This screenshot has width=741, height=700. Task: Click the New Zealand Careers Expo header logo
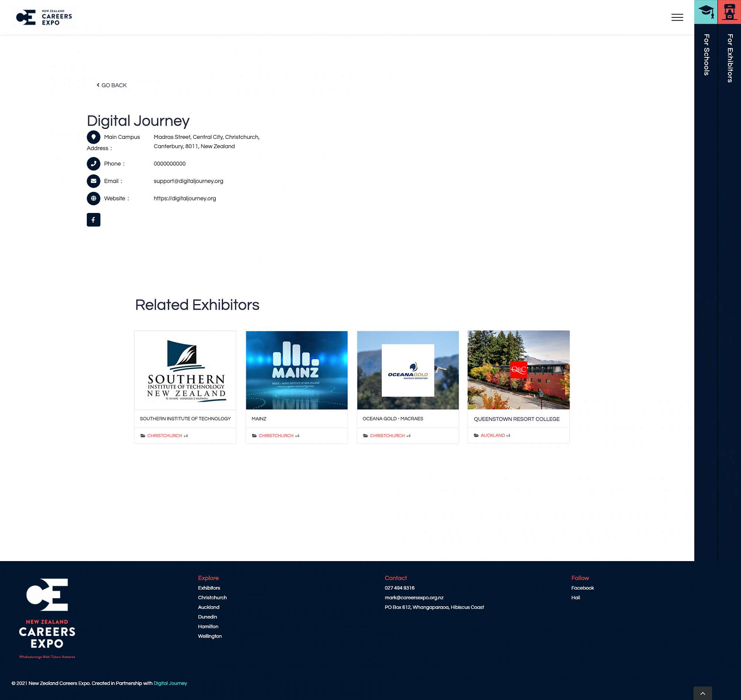pyautogui.click(x=44, y=17)
